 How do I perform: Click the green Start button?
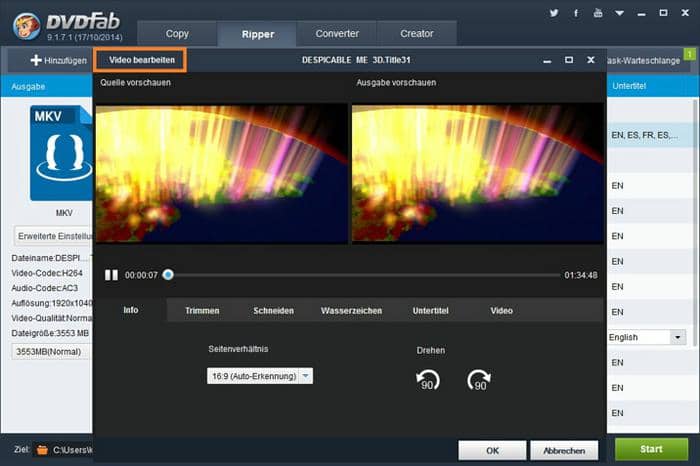pyautogui.click(x=651, y=449)
